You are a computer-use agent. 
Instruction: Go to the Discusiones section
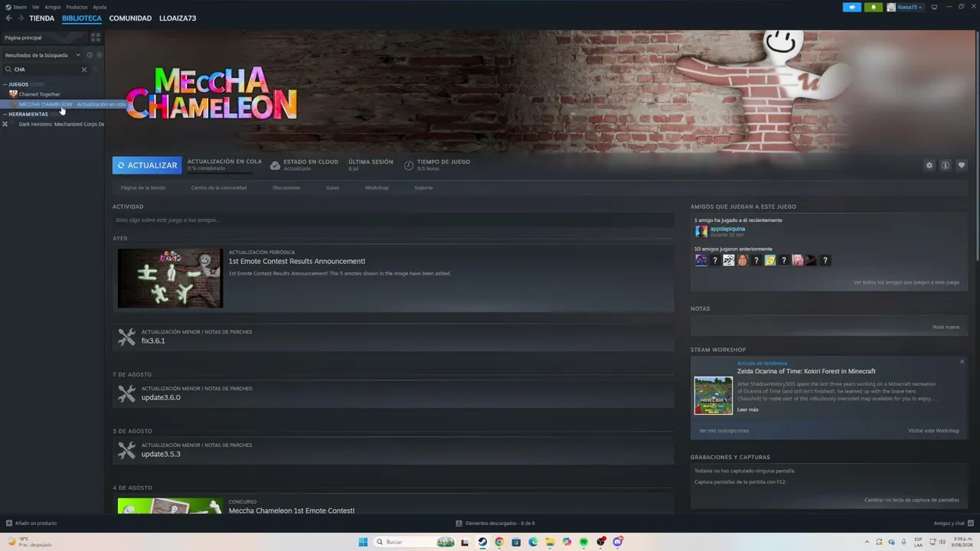[286, 187]
